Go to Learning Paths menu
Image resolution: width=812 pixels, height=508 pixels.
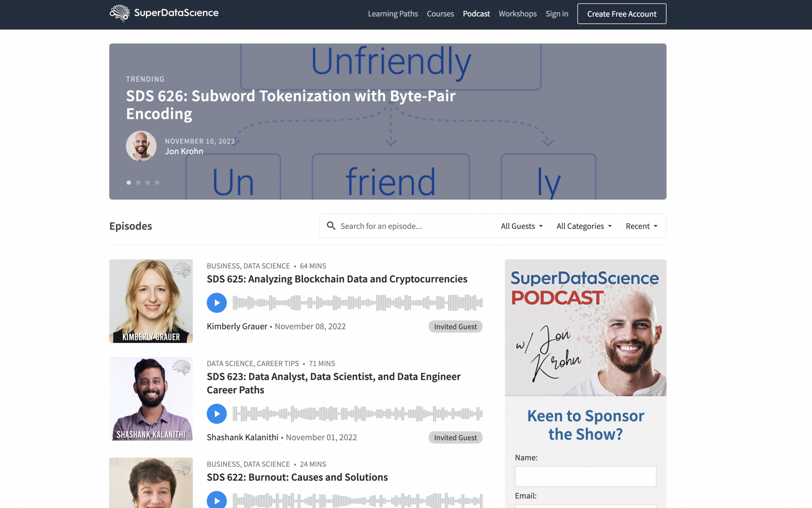(393, 13)
